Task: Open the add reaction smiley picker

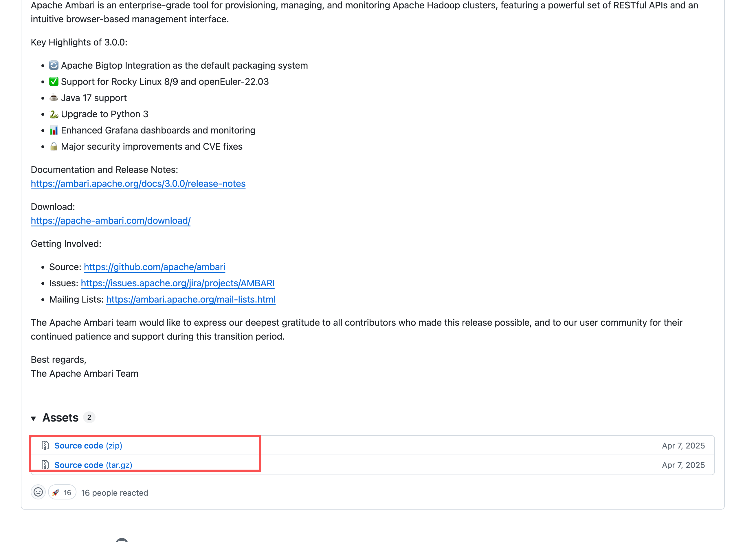Action: click(38, 492)
